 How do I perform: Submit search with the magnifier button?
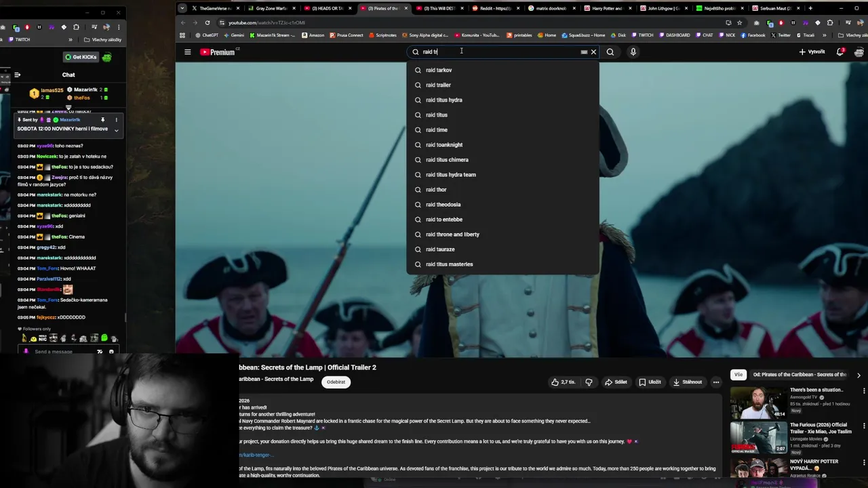(610, 52)
